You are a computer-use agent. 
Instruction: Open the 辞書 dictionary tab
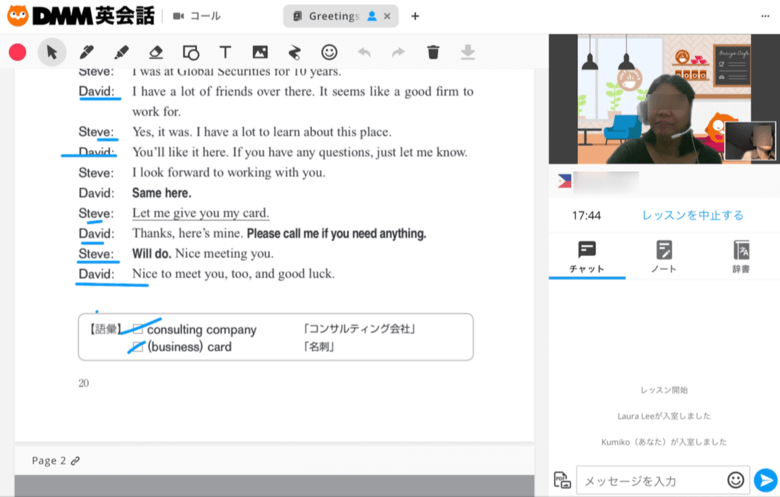(741, 257)
